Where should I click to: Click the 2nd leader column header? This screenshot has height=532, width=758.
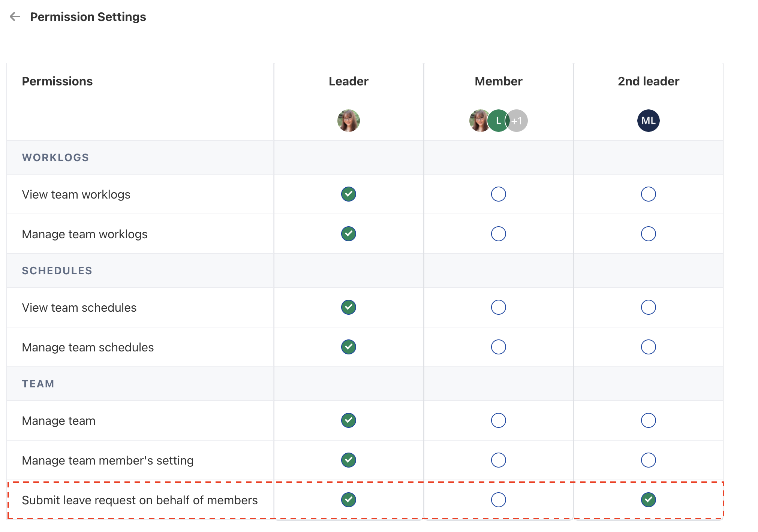click(648, 81)
